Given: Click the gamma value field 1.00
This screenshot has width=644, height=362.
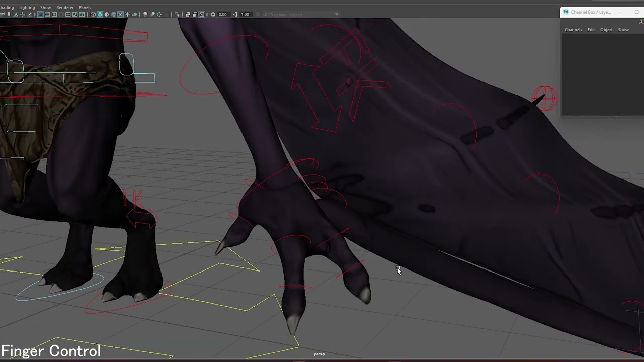Looking at the screenshot, I should pyautogui.click(x=246, y=14).
